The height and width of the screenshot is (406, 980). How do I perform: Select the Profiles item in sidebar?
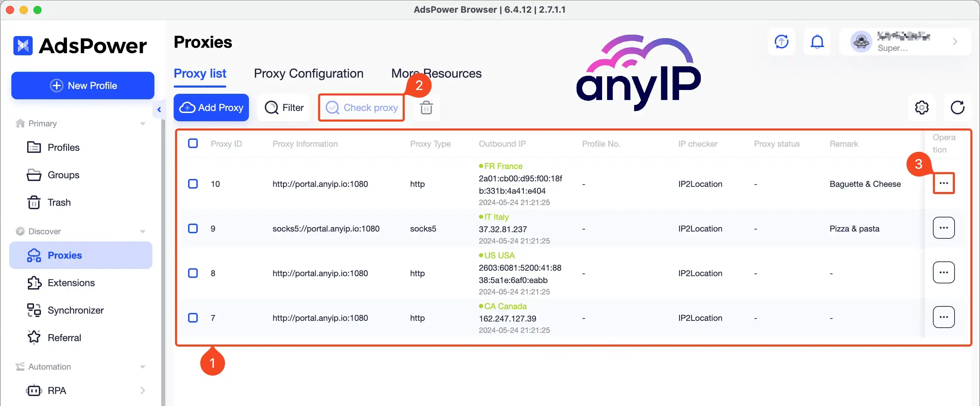pos(63,147)
